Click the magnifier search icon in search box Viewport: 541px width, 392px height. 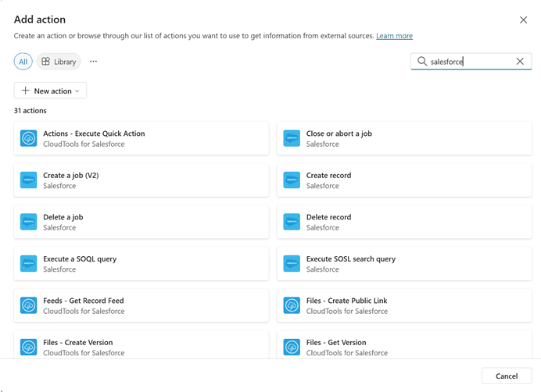click(422, 62)
